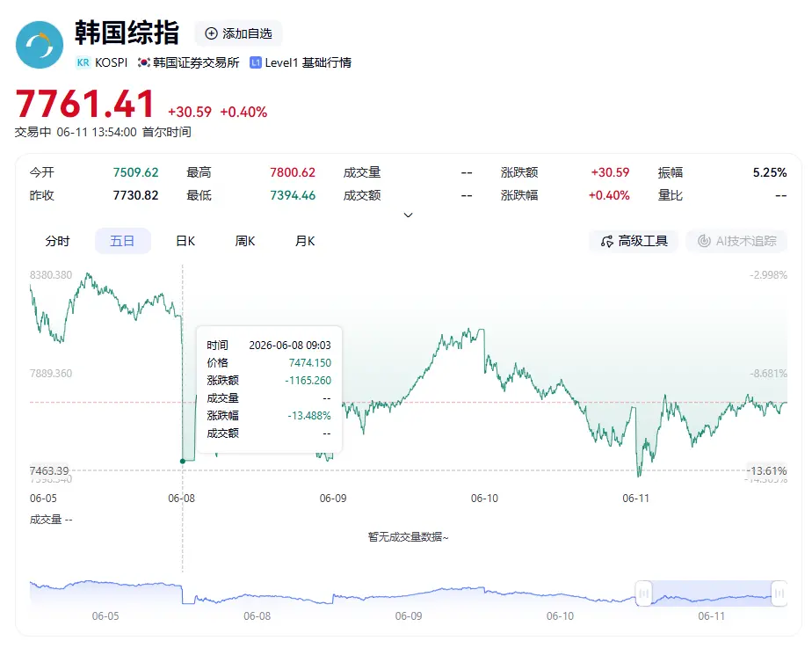Screen dimensions: 812x648
Task: Click the KOSPI index round logo icon
Action: (x=40, y=45)
